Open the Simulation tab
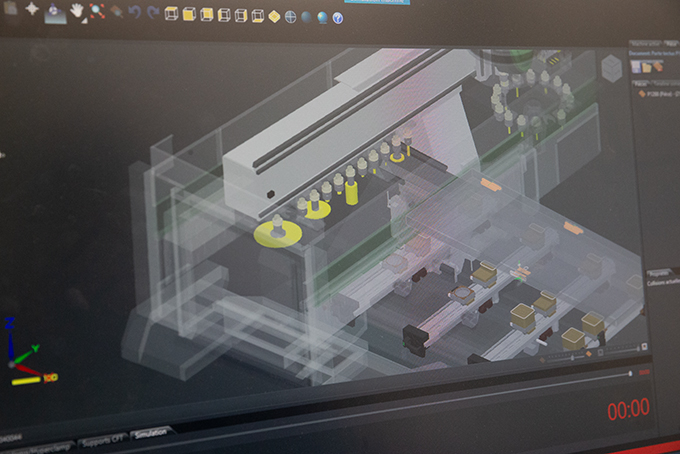Screen dimensions: 680x454 pos(153,431)
